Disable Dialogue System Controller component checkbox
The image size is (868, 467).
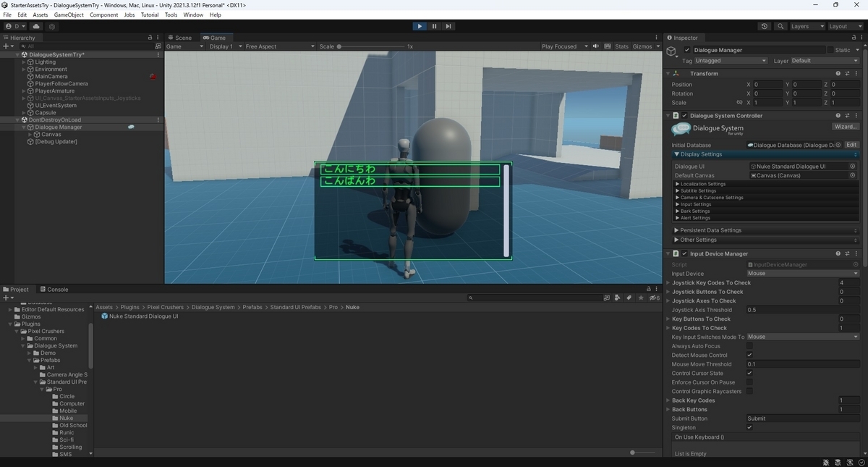pyautogui.click(x=684, y=115)
